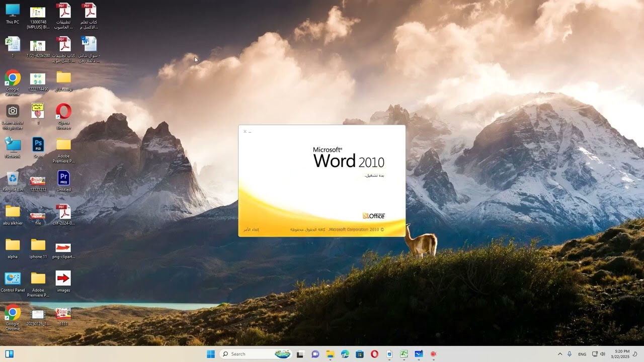644x362 pixels.
Task: Select the 1111 image file
Action: 63,316
